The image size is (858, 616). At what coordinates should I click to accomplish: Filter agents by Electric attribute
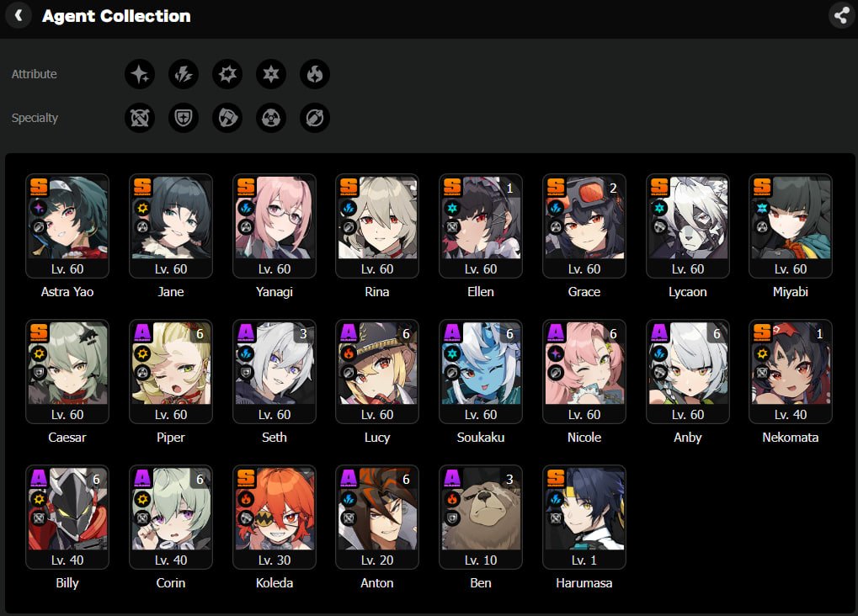[184, 74]
